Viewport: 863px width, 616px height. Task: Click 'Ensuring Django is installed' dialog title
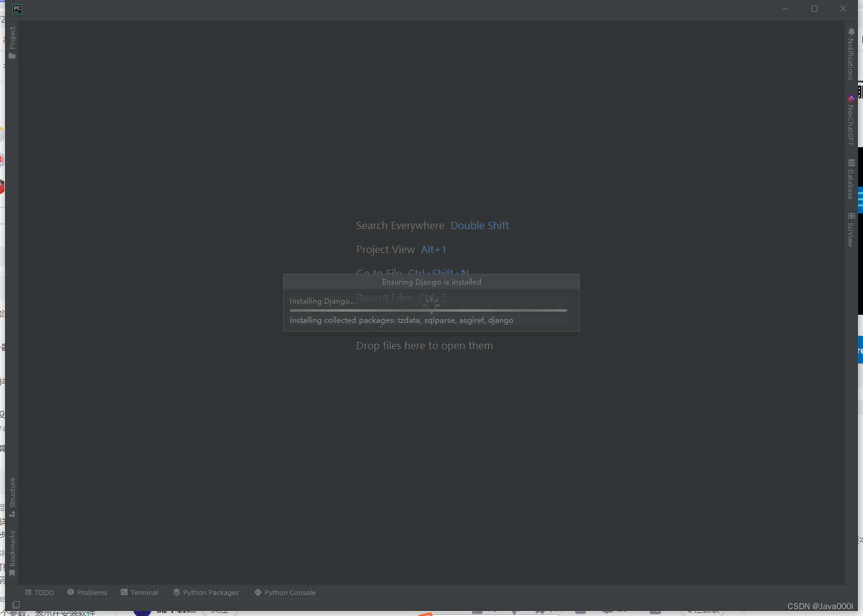[431, 282]
